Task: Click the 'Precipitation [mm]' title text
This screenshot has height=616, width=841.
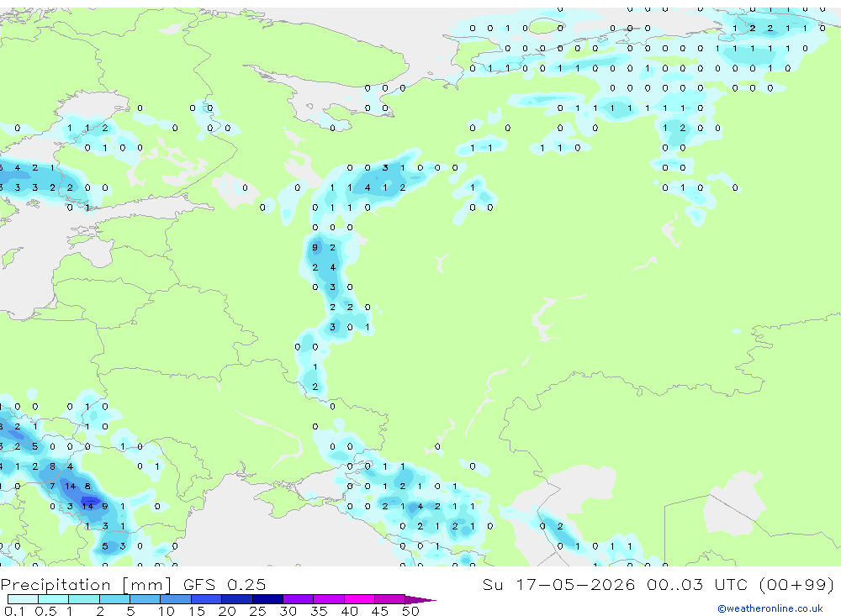Action: pyautogui.click(x=86, y=584)
